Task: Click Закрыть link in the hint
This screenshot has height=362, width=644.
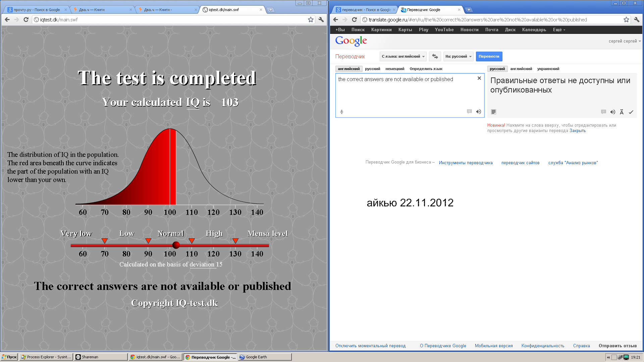Action: (578, 131)
